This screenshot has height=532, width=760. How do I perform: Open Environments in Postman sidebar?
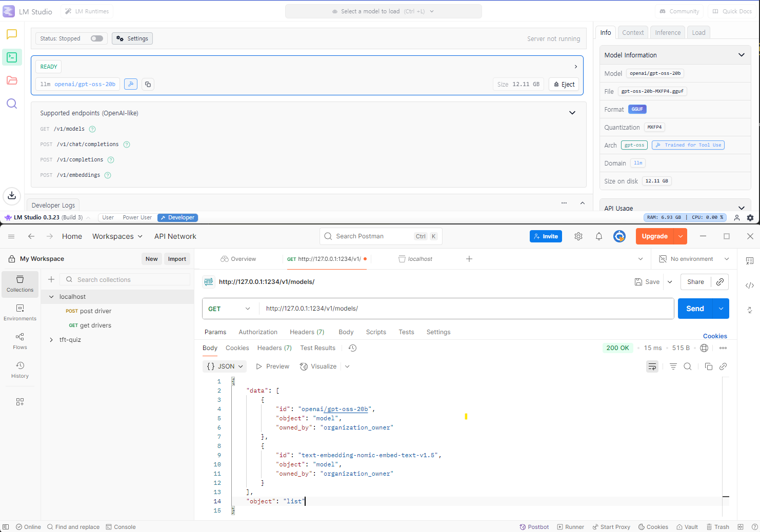(x=20, y=313)
